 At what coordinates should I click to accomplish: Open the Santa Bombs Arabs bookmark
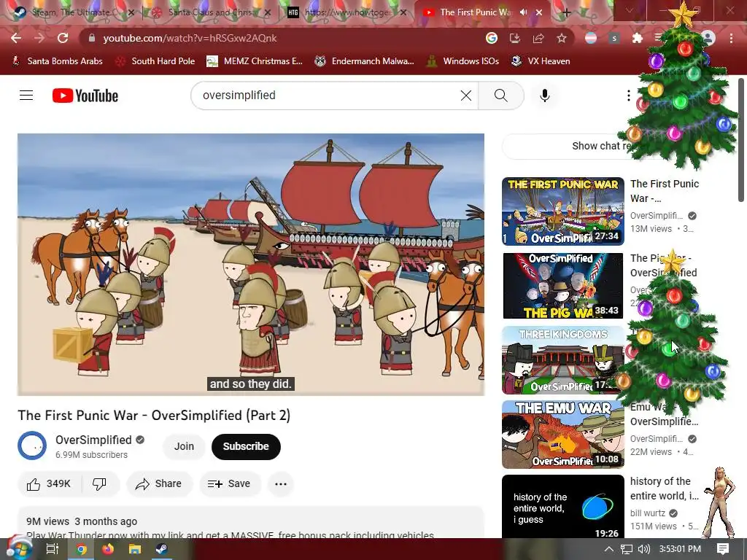click(57, 61)
